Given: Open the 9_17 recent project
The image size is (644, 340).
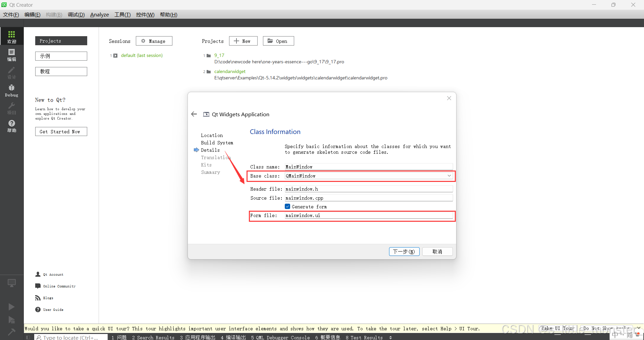Looking at the screenshot, I should pyautogui.click(x=219, y=56).
